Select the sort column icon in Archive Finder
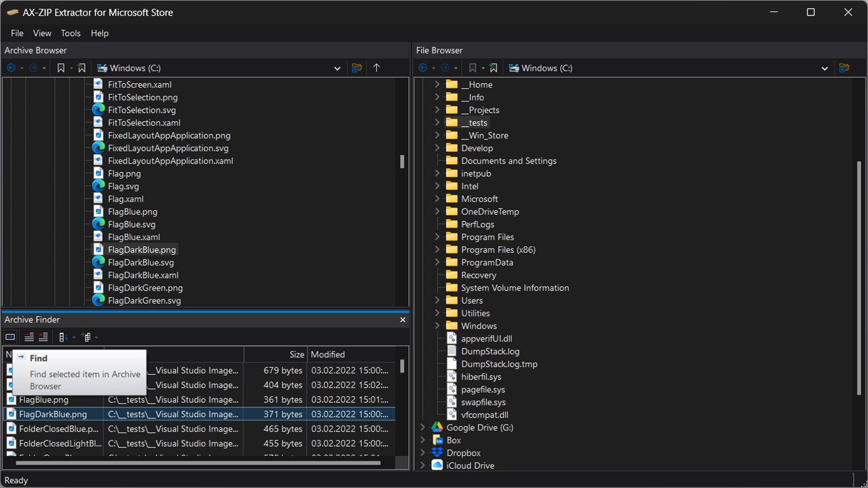Viewport: 868px width, 488px height. pos(63,337)
